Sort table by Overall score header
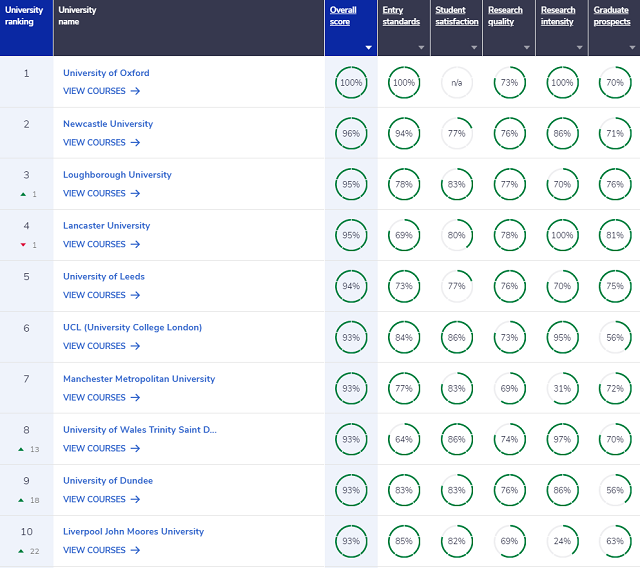This screenshot has height=568, width=640. [343, 16]
